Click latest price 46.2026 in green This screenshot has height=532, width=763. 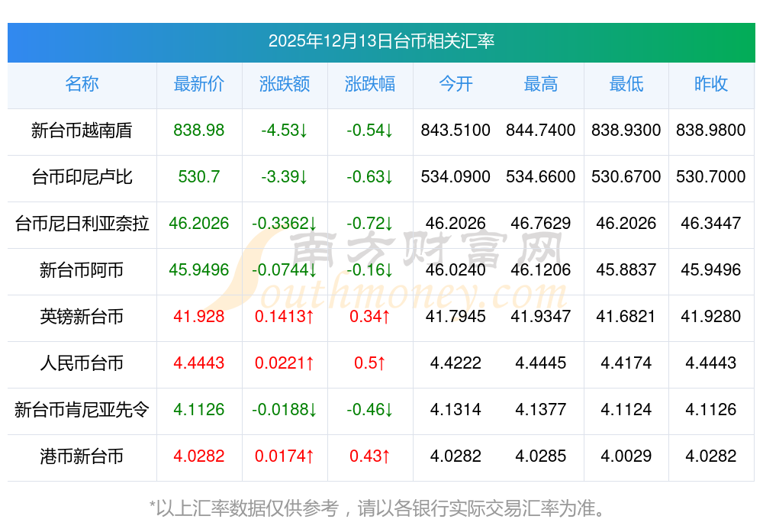click(199, 224)
